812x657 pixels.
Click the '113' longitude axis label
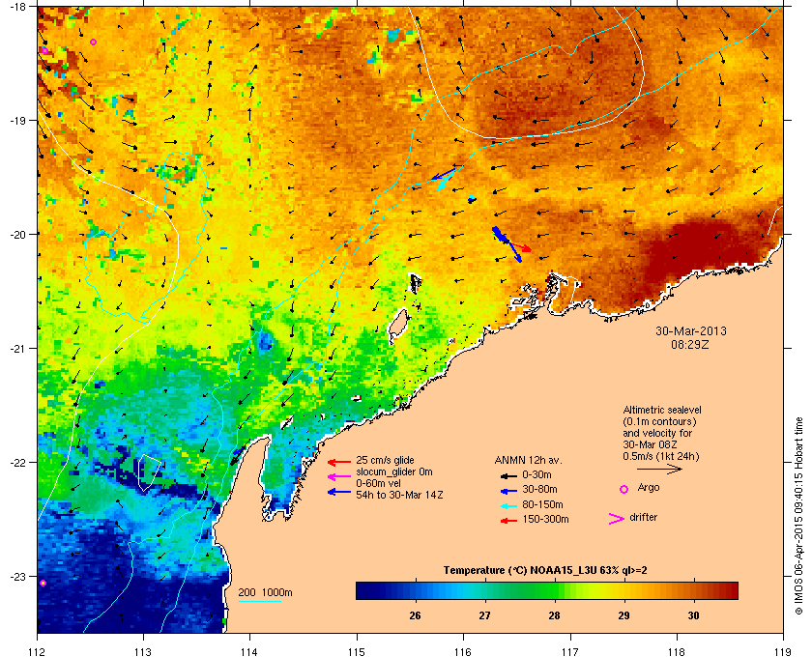[143, 651]
